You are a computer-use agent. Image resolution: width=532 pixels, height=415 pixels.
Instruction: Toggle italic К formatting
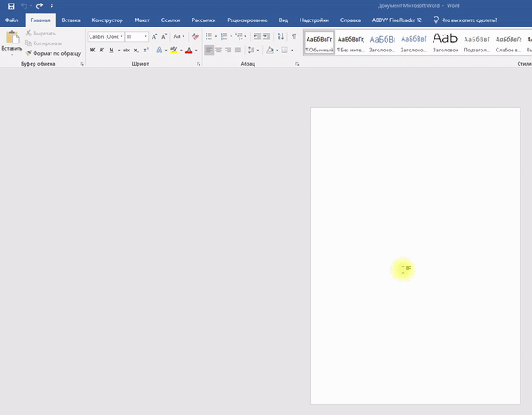(101, 50)
